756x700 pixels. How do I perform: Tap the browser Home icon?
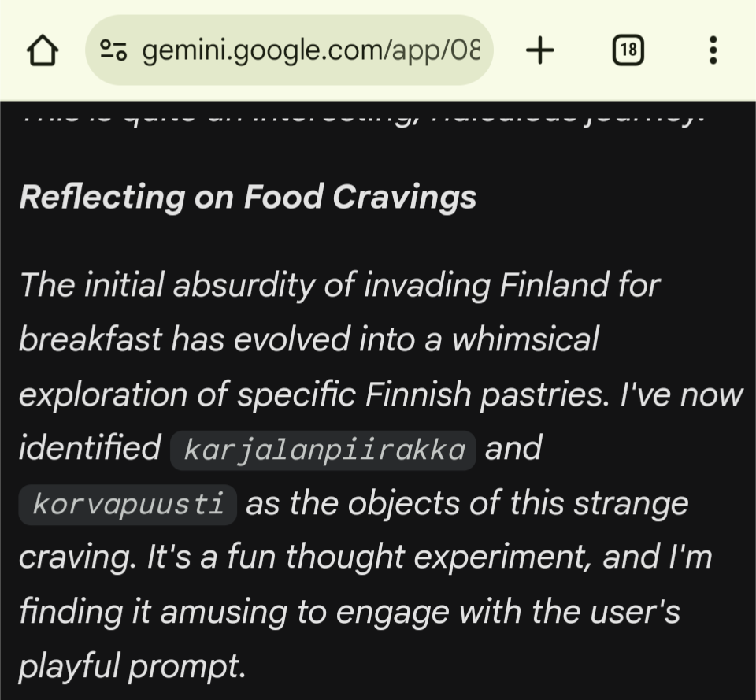pos(43,51)
